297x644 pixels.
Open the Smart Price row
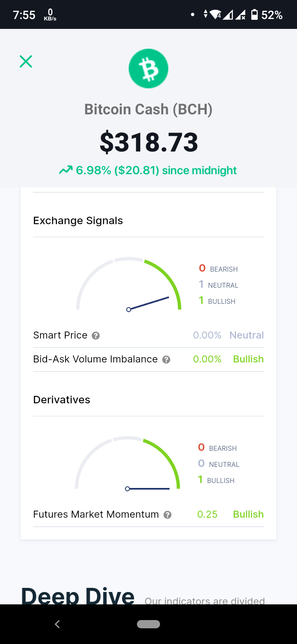[148, 335]
